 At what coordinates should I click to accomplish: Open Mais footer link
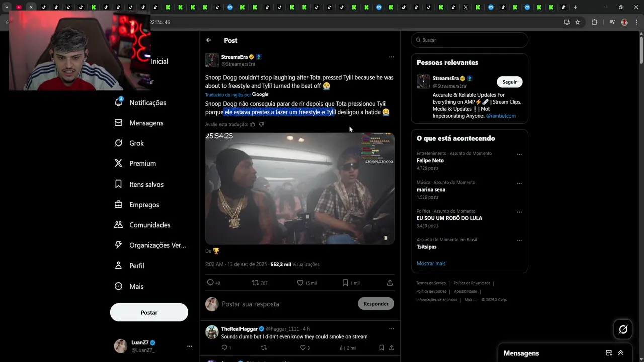click(470, 300)
